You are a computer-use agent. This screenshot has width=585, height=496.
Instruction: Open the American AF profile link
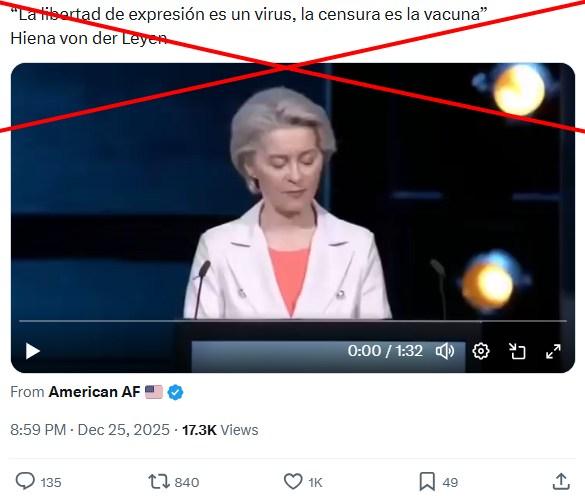94,392
